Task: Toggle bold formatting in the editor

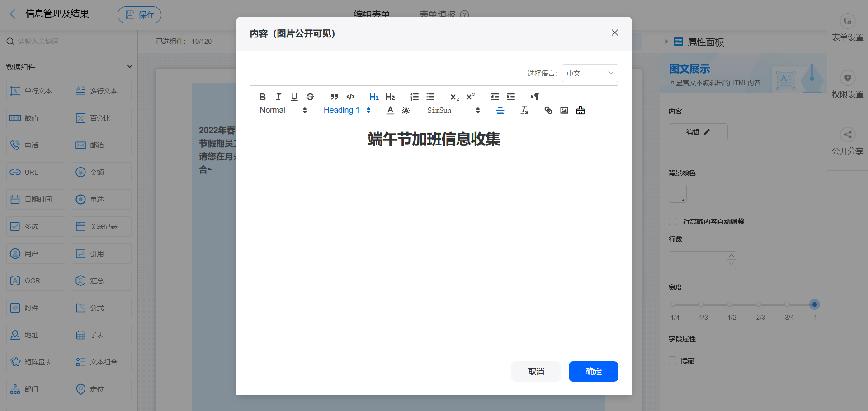Action: pyautogui.click(x=262, y=97)
